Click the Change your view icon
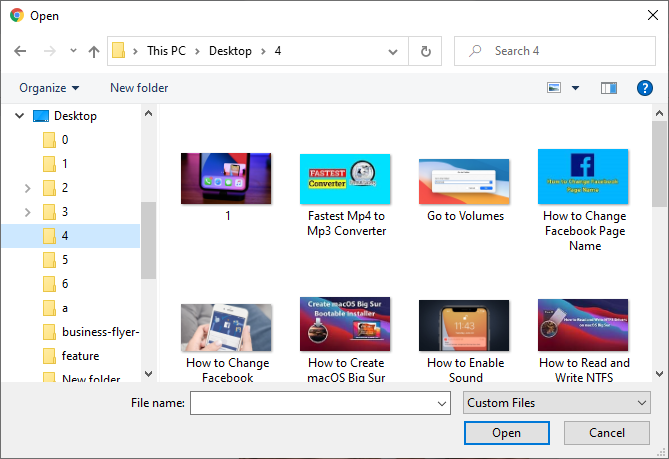 554,88
